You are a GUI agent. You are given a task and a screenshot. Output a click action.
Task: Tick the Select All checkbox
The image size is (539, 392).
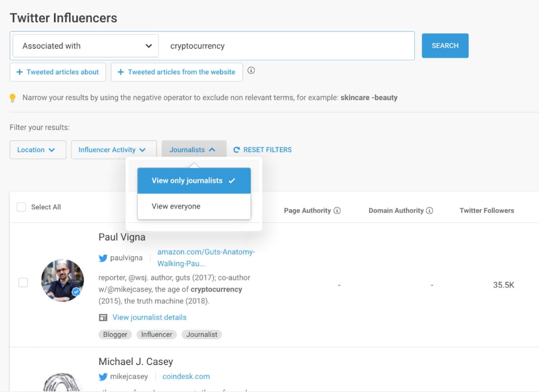click(x=22, y=207)
